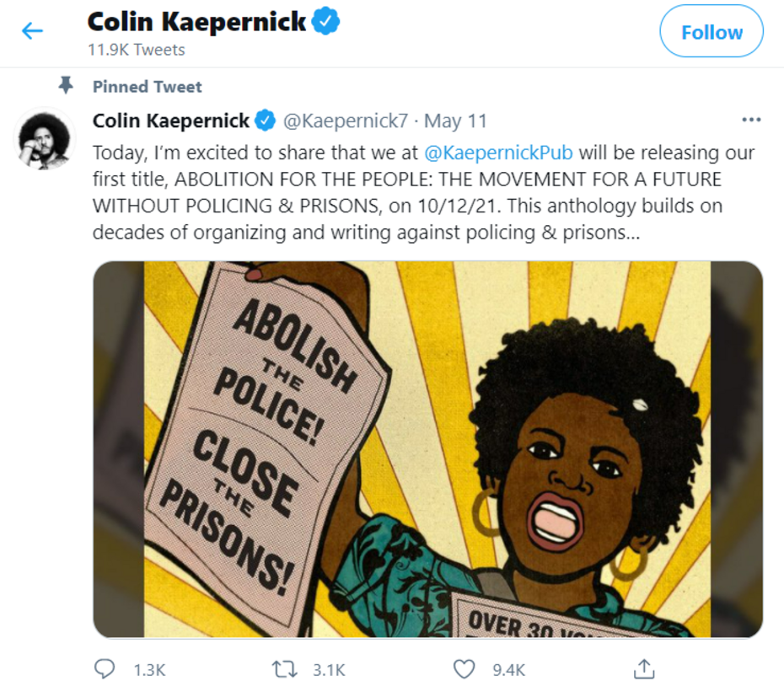
Task: Go back using the left arrow
Action: click(33, 31)
